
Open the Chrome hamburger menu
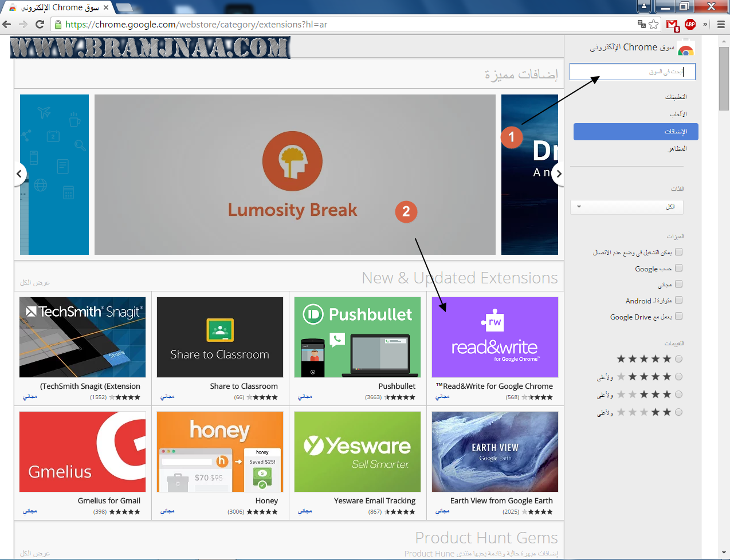pos(721,24)
